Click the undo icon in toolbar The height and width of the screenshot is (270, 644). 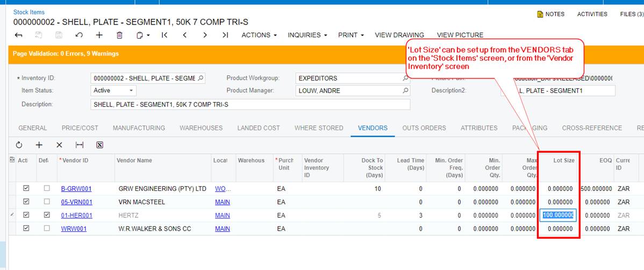pos(79,35)
